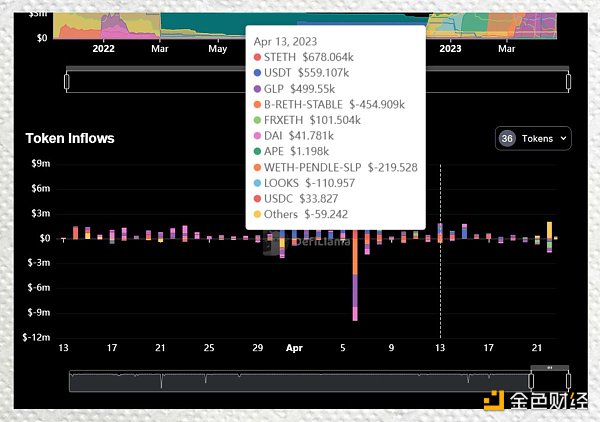Viewport: 600px width, 422px height.
Task: Click the bar at April 13 dashed line
Action: [x=440, y=233]
